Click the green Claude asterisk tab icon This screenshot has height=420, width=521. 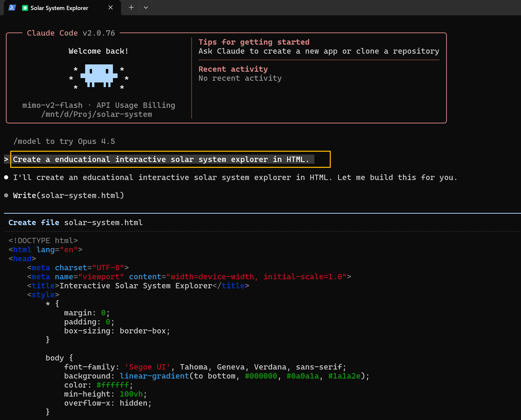(25, 8)
